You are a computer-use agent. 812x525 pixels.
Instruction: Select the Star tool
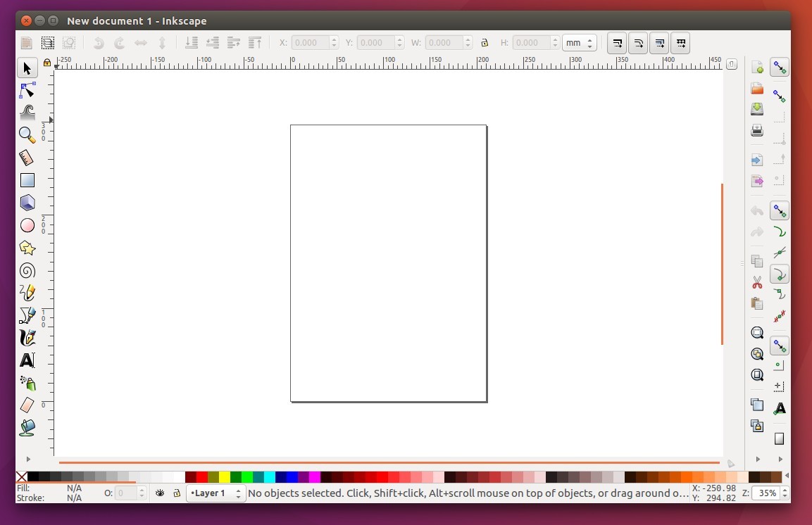pyautogui.click(x=27, y=248)
